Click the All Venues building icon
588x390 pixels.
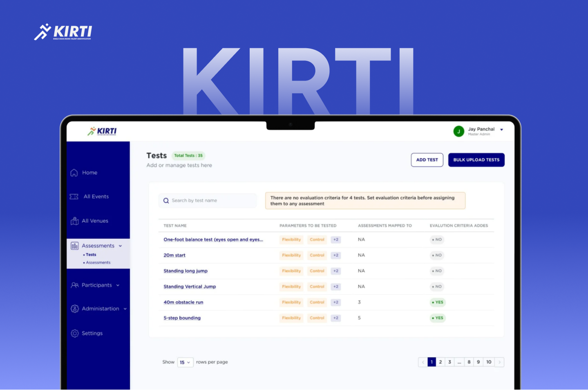point(74,221)
